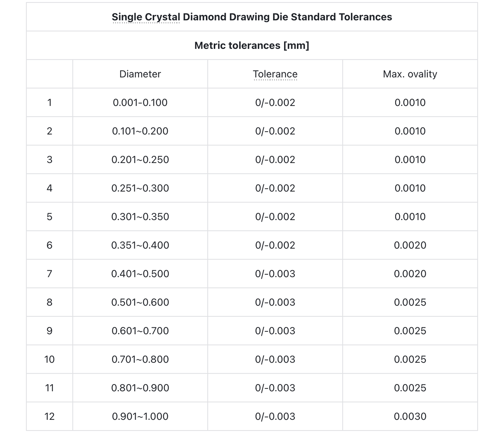Screen dimensions: 504x433
Task: Select the max ovality value in row 5
Action: tap(410, 216)
